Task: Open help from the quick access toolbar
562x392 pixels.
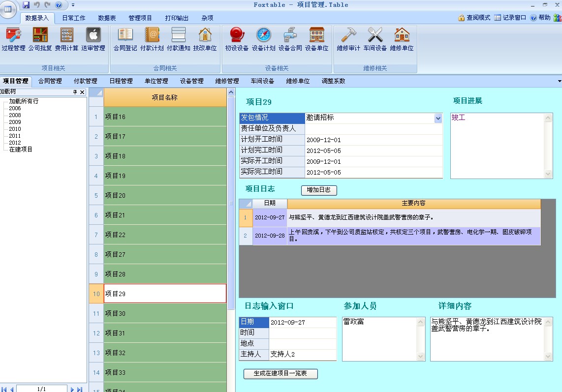Action: coord(59,4)
